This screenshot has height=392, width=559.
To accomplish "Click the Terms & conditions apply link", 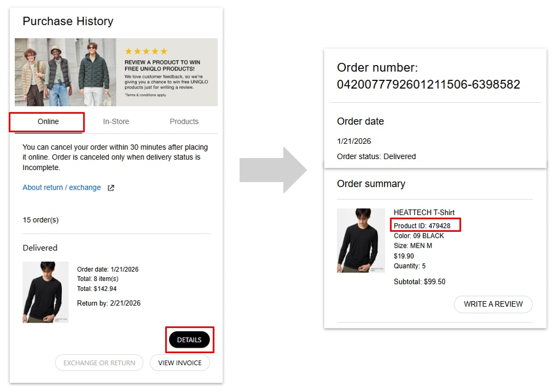I will (x=146, y=95).
